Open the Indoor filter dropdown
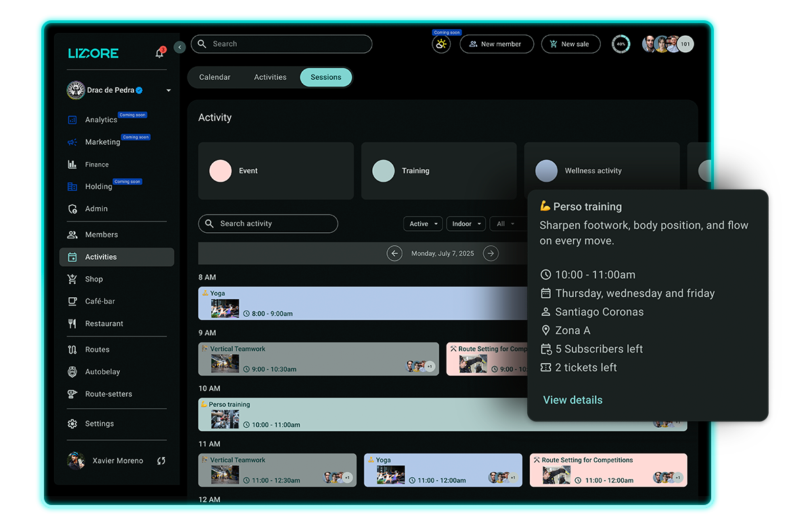This screenshot has width=812, height=528. coord(466,223)
